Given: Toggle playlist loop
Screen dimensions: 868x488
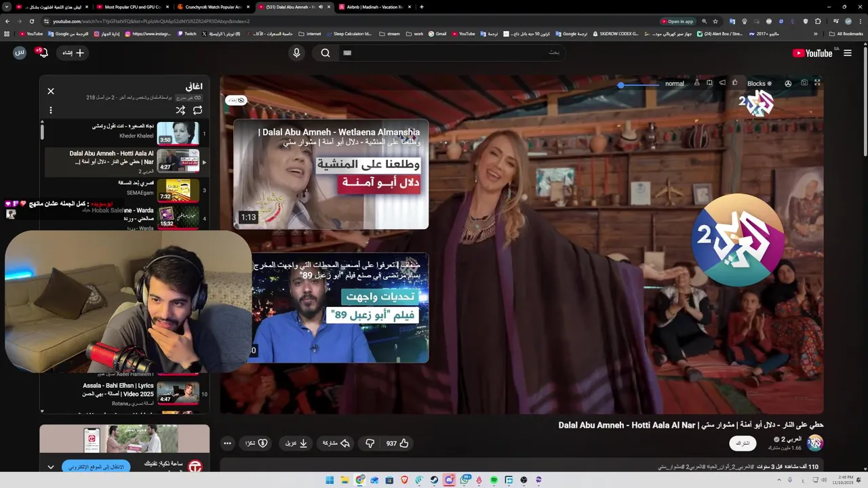Looking at the screenshot, I should click(x=197, y=110).
